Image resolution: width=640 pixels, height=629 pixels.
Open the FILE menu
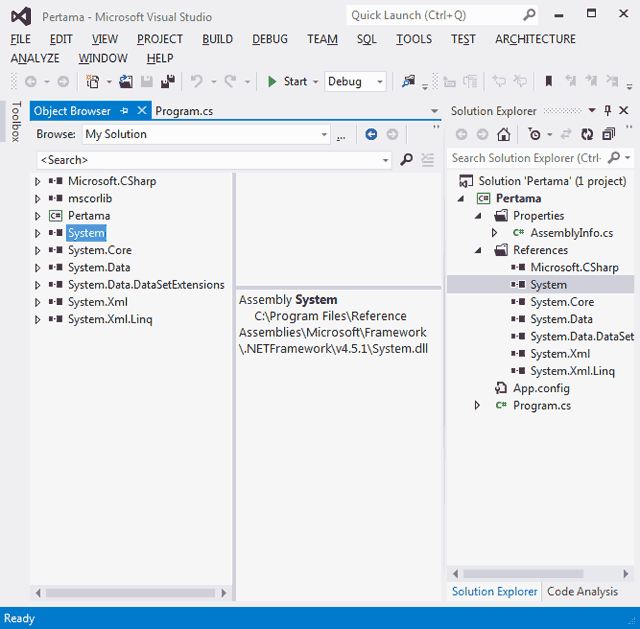pyautogui.click(x=20, y=39)
